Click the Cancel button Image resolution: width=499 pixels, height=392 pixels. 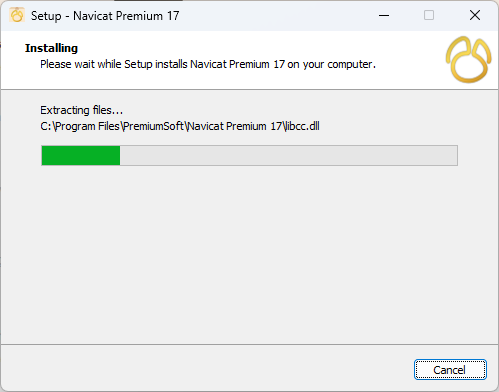pos(450,369)
